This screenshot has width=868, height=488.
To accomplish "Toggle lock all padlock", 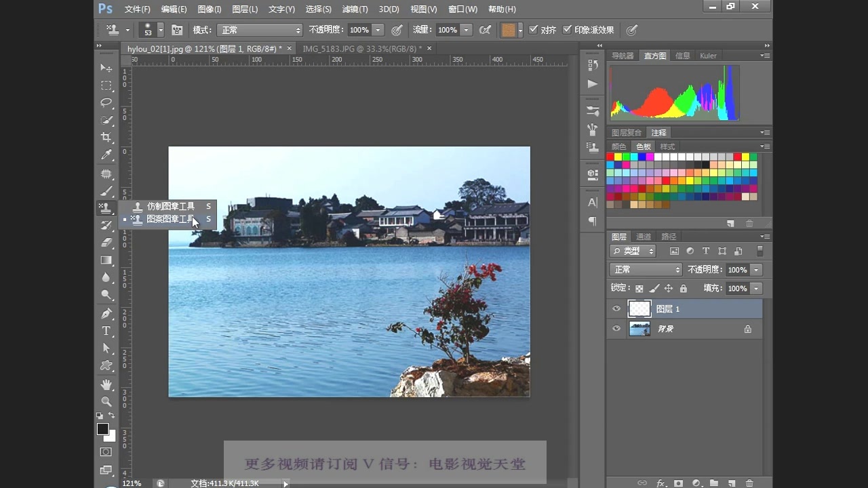I will click(x=683, y=289).
